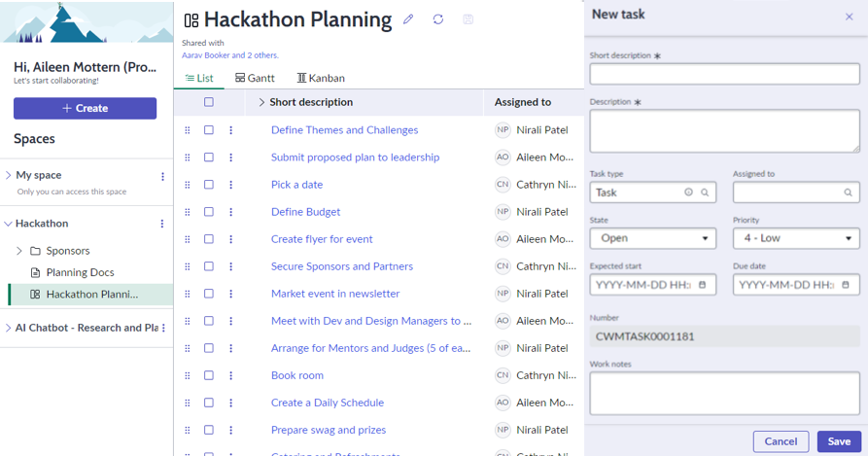Click the pencil edit icon beside Hackathon Planning

point(408,19)
